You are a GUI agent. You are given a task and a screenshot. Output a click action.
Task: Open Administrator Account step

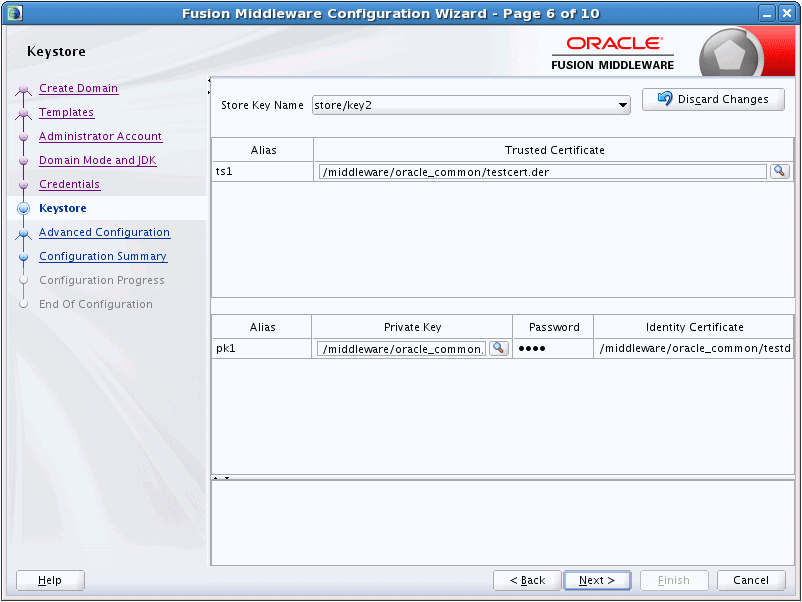(100, 136)
